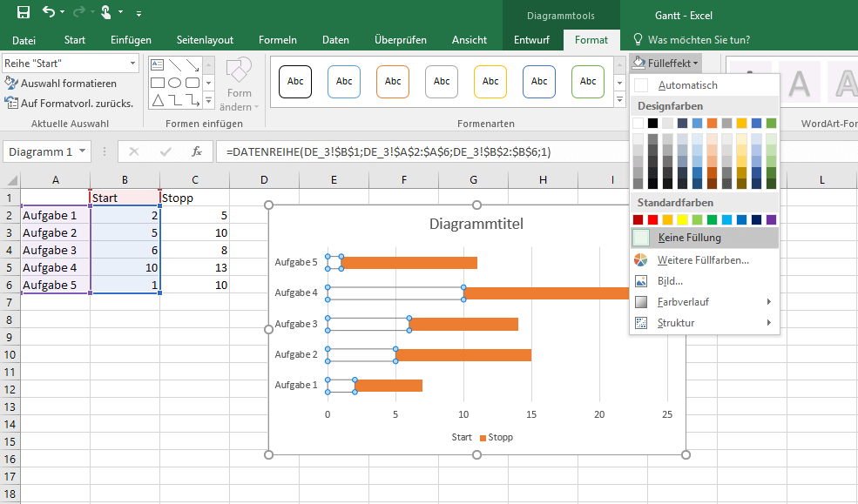Viewport: 858px width, 504px height.
Task: Switch to the Formeln tab
Action: click(277, 40)
